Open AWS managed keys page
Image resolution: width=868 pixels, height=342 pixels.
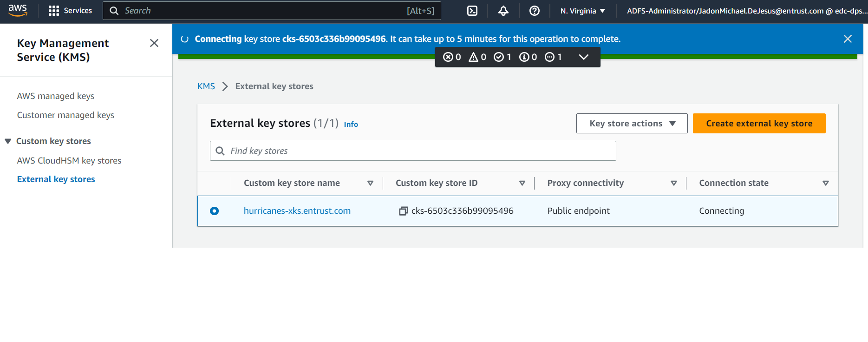(x=56, y=96)
